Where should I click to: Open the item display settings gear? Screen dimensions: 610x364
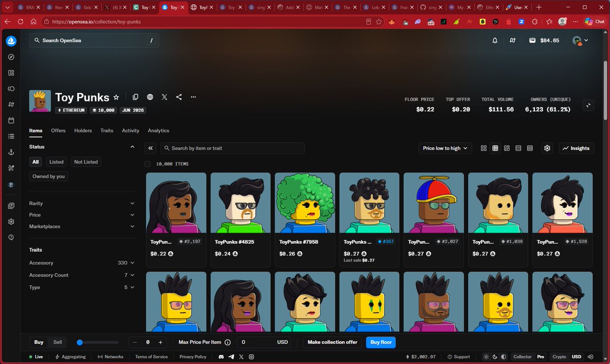pyautogui.click(x=547, y=148)
